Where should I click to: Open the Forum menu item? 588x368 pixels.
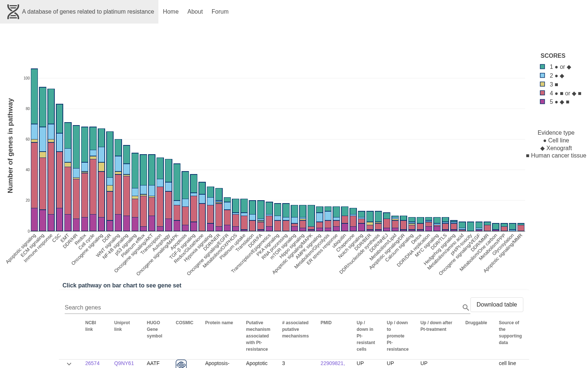[x=220, y=12]
